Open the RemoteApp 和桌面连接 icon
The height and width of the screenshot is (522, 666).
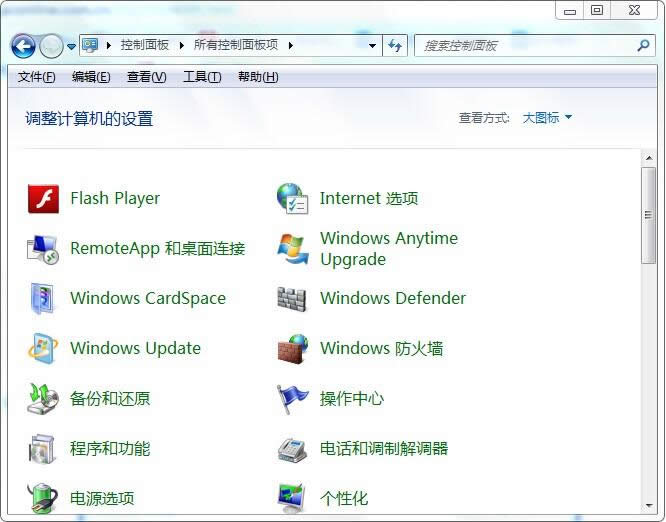click(x=42, y=249)
